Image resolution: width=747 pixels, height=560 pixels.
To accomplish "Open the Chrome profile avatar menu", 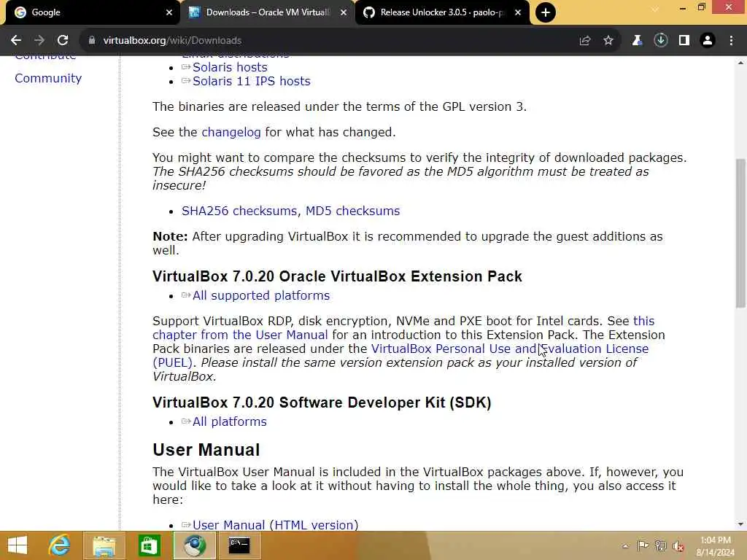I will (x=708, y=41).
